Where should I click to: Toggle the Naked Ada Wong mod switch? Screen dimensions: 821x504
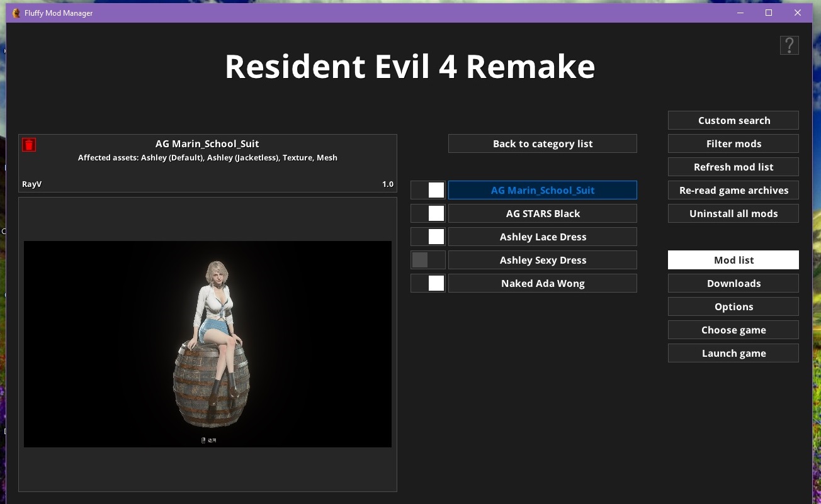pos(428,283)
